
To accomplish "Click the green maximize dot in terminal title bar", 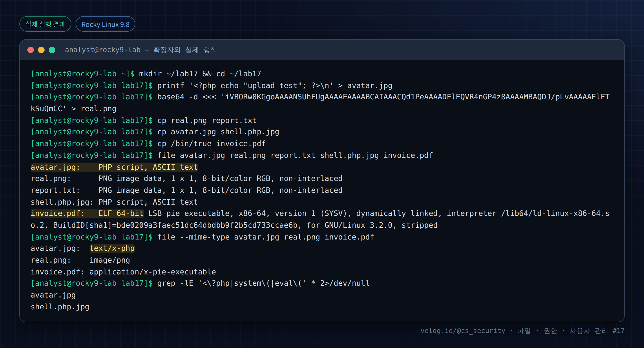I will click(x=52, y=50).
